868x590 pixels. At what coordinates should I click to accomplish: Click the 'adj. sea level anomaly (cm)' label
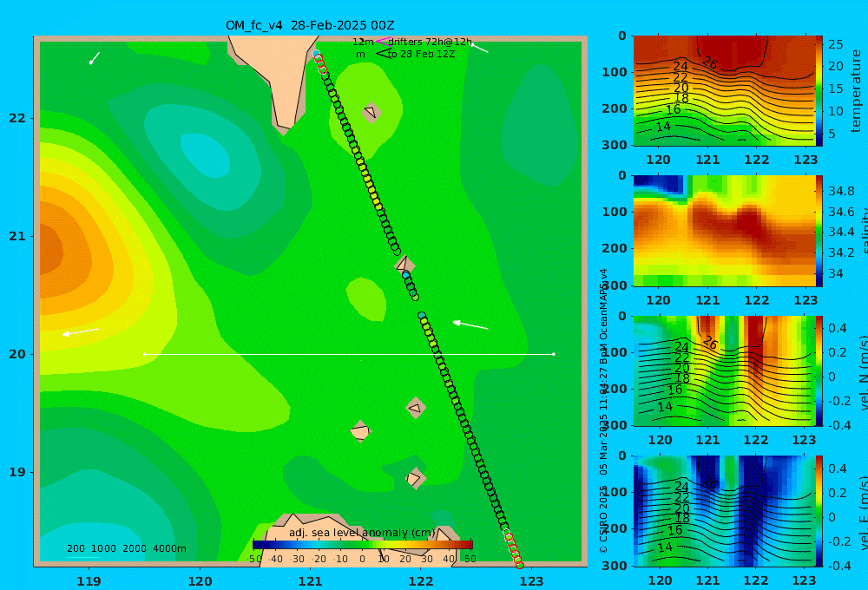tap(362, 533)
